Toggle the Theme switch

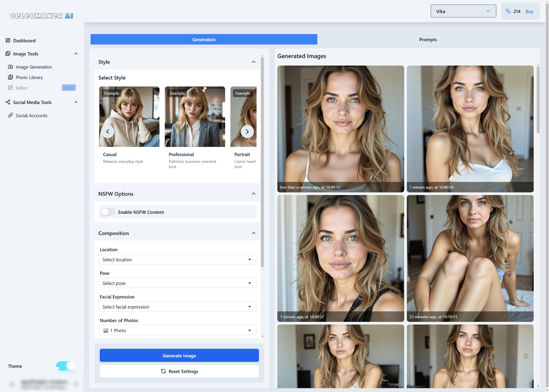pyautogui.click(x=66, y=365)
